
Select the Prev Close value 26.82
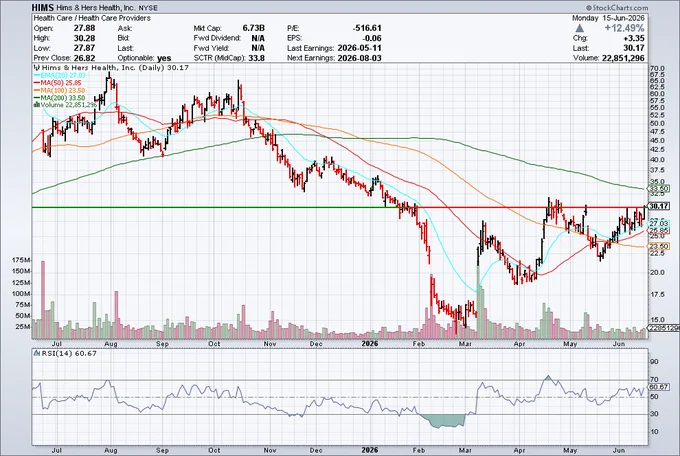point(85,58)
